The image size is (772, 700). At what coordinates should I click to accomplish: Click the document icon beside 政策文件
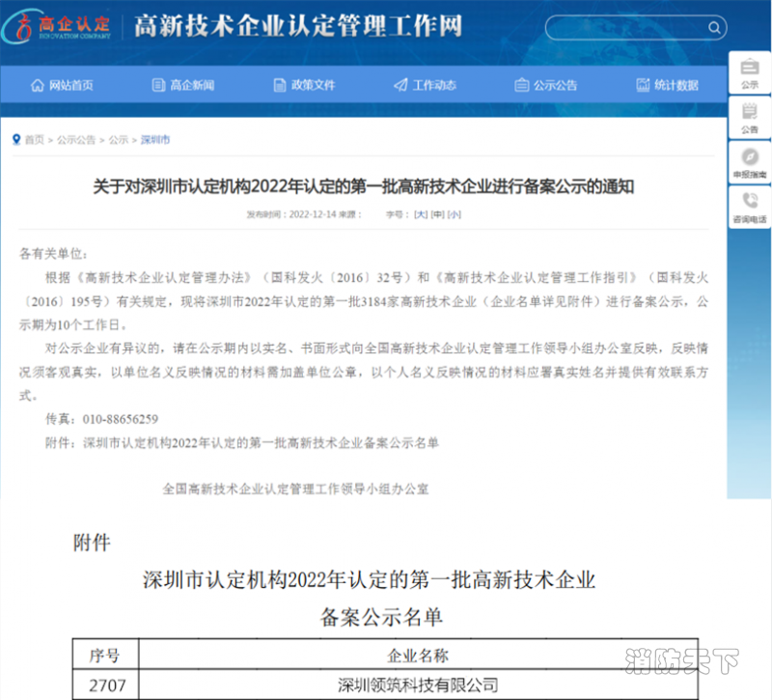tap(279, 85)
